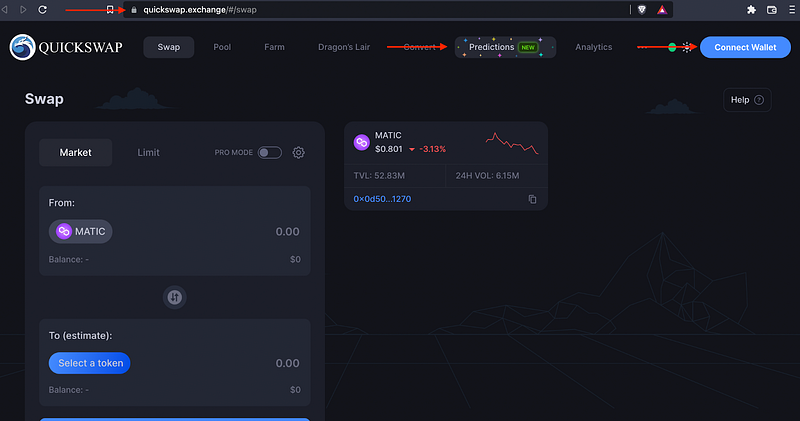
Task: Click the Brave Rewards triangle icon
Action: pos(662,10)
